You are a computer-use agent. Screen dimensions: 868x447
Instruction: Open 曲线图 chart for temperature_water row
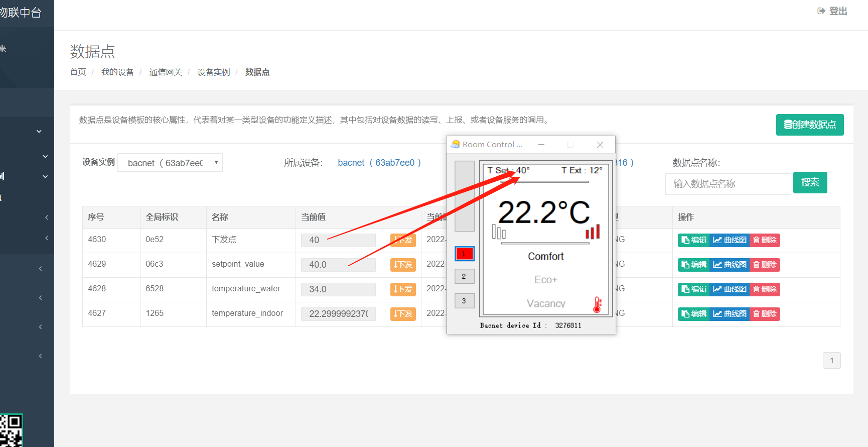click(730, 289)
